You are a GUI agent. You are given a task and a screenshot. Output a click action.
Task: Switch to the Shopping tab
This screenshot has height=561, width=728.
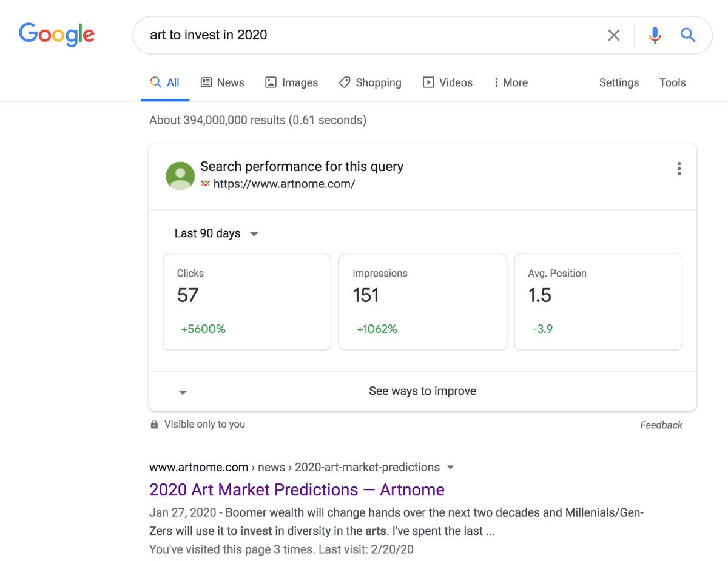370,82
